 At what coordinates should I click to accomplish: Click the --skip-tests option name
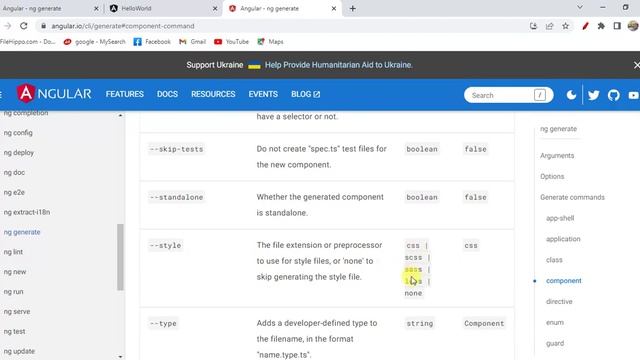(x=176, y=149)
